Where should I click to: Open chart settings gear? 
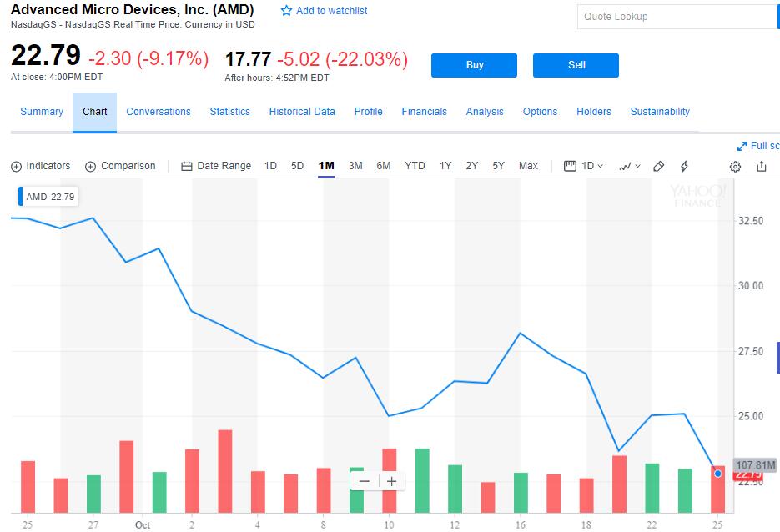tap(735, 166)
